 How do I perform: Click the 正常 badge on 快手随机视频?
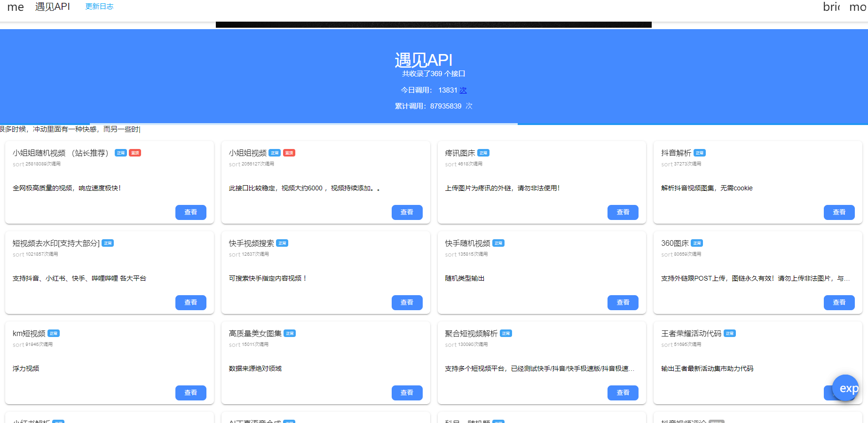498,243
